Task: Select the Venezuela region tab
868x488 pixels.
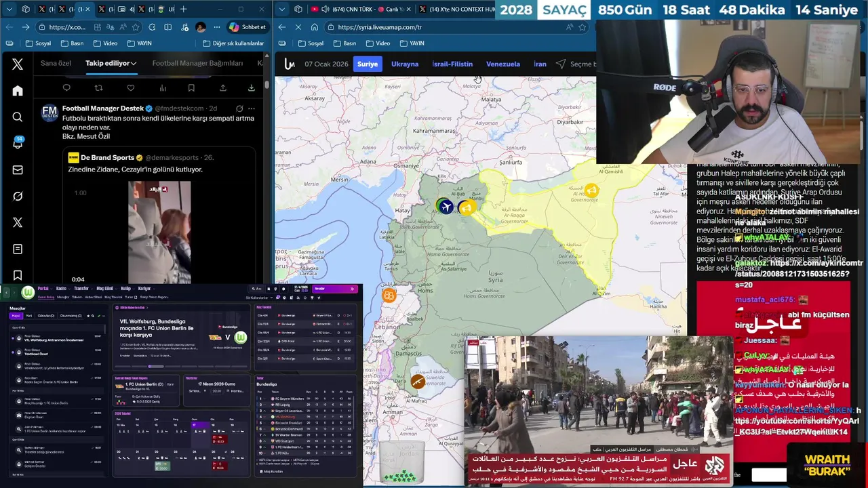Action: point(503,64)
